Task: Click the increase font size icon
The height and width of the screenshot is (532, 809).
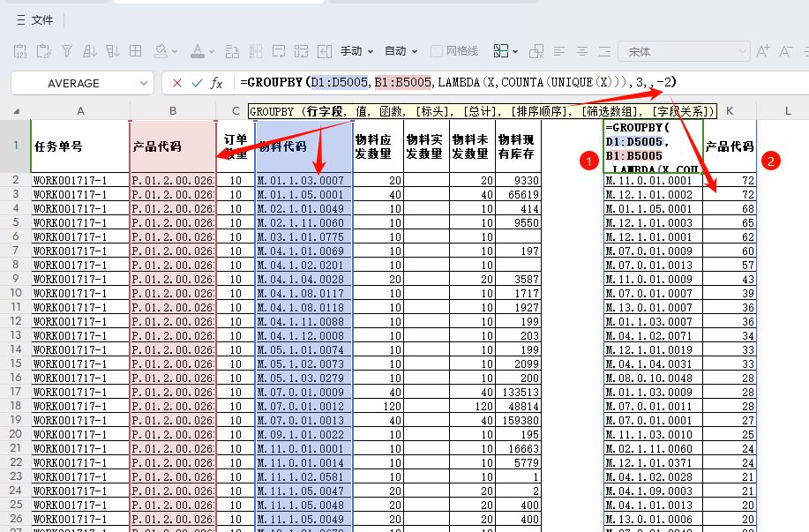Action: point(763,51)
